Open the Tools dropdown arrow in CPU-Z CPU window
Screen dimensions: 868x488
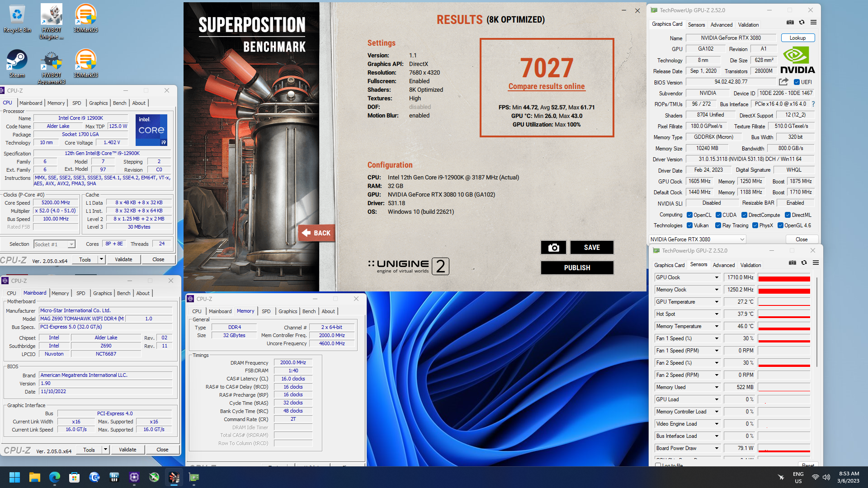(x=102, y=259)
